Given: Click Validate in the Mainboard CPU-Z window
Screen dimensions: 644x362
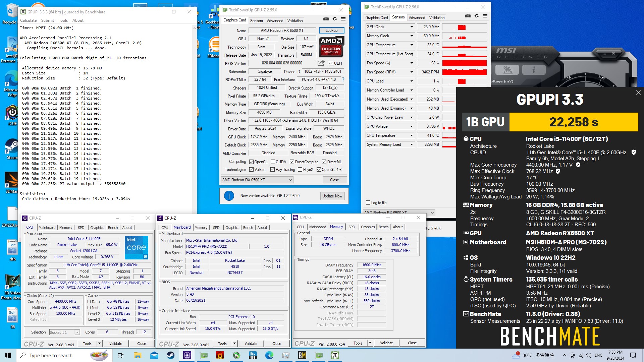Looking at the screenshot, I should 251,344.
